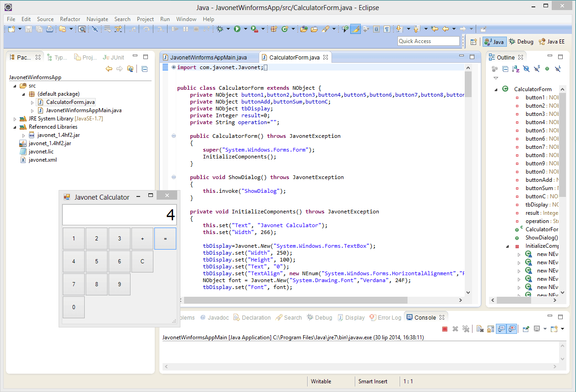Collapse the CalculatorForm class in the Outline
The width and height of the screenshot is (576, 392).
click(x=496, y=89)
